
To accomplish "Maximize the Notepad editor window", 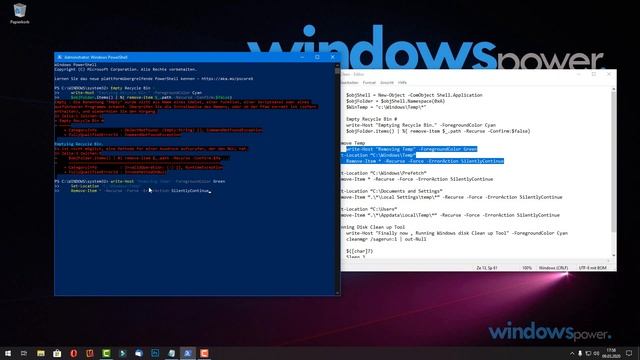I will 594,74.
